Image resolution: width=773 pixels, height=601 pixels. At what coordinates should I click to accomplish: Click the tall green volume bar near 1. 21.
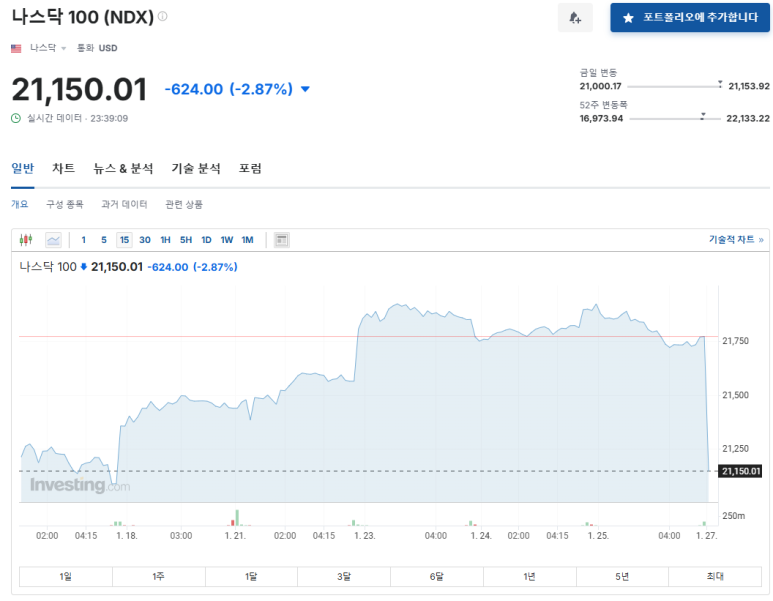pyautogui.click(x=237, y=518)
